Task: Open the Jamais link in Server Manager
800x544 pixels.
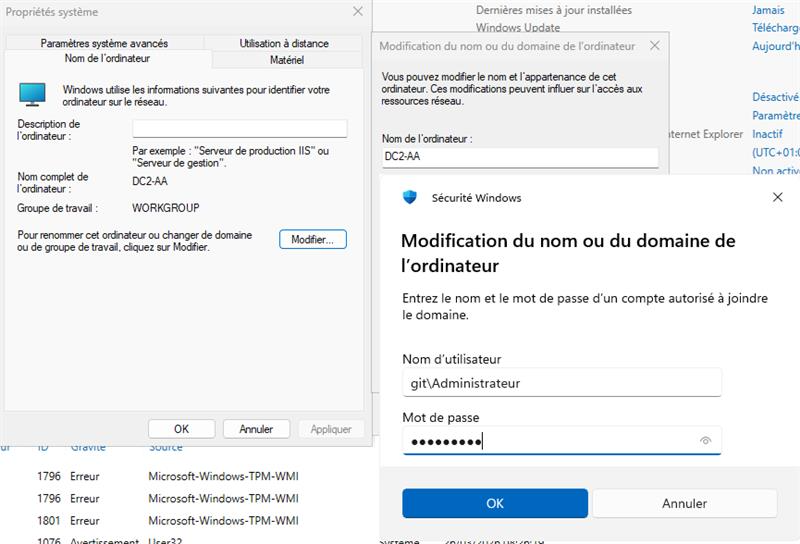Action: 768,10
